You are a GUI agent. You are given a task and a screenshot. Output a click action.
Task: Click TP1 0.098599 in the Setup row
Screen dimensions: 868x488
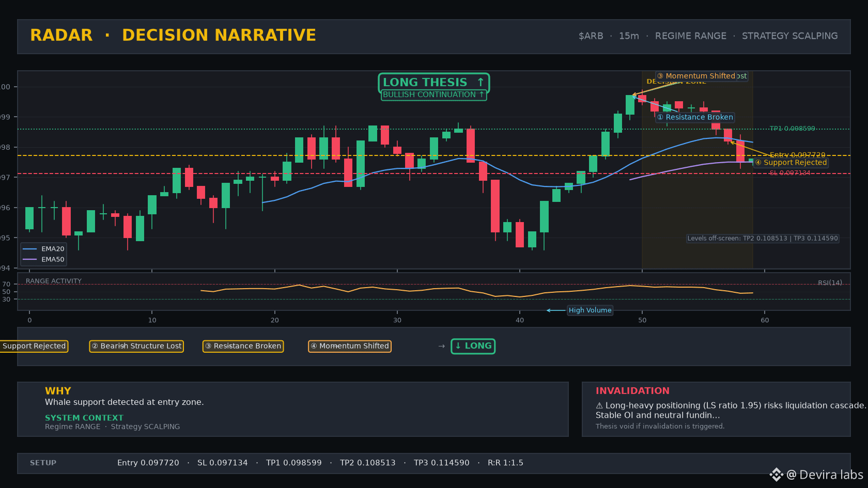point(294,463)
